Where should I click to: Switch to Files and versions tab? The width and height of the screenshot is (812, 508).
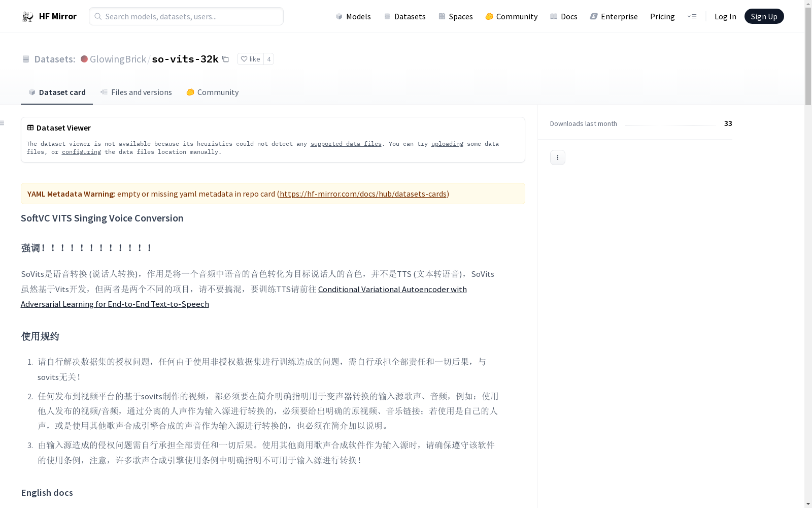pyautogui.click(x=136, y=92)
